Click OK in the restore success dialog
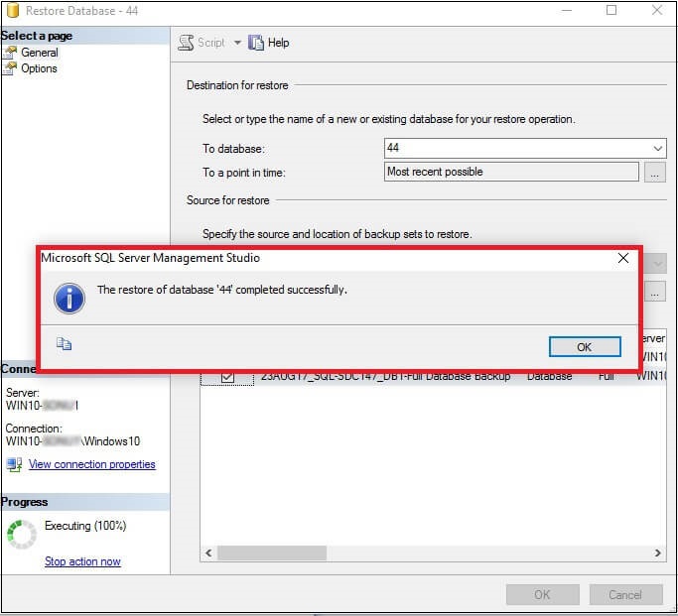 (x=585, y=347)
